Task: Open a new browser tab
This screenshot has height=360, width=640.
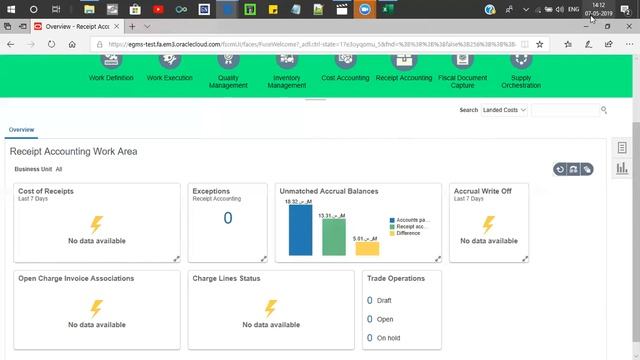Action: click(132, 27)
